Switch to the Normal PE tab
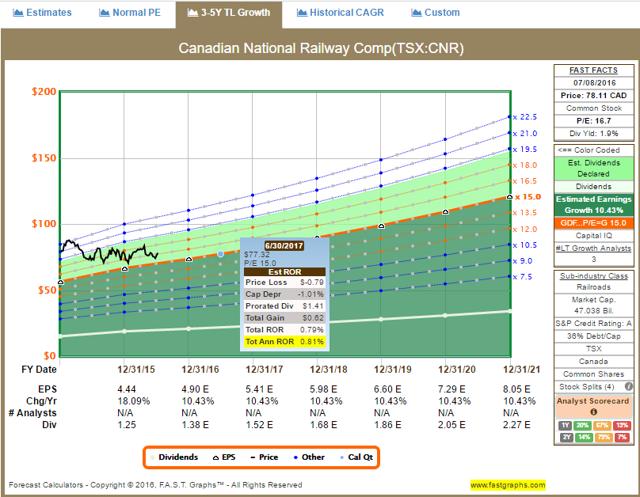640x497 pixels. click(x=130, y=13)
